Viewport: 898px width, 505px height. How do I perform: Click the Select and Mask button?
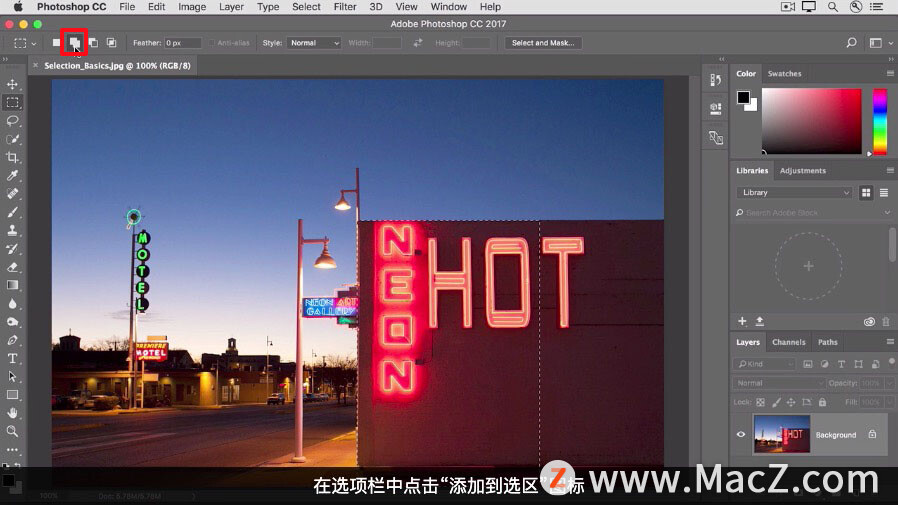[x=543, y=43]
